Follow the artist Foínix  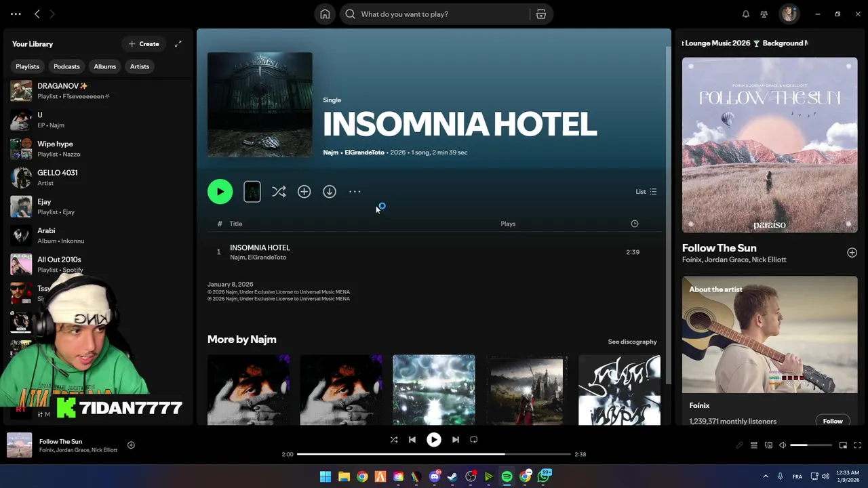click(x=833, y=421)
